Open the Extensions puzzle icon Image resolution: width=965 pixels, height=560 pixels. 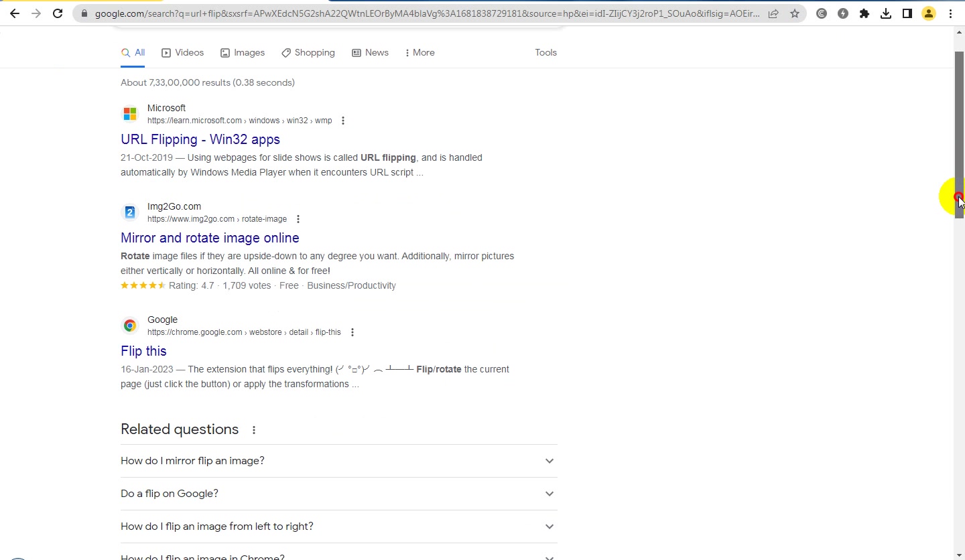(864, 13)
